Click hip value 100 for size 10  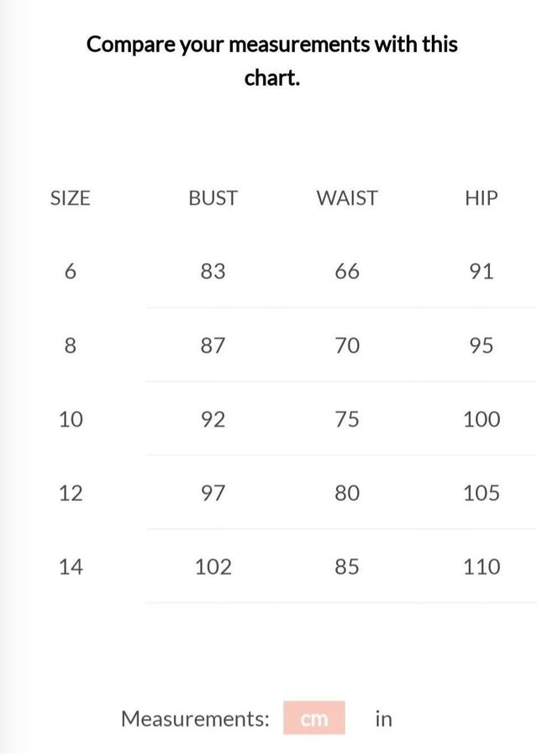pos(481,419)
